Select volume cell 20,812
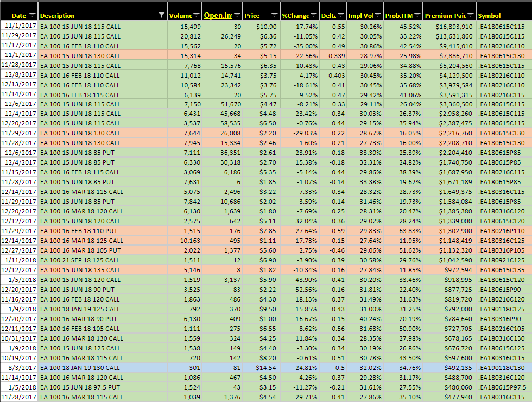The width and height of the screenshot is (532, 402). coord(185,36)
